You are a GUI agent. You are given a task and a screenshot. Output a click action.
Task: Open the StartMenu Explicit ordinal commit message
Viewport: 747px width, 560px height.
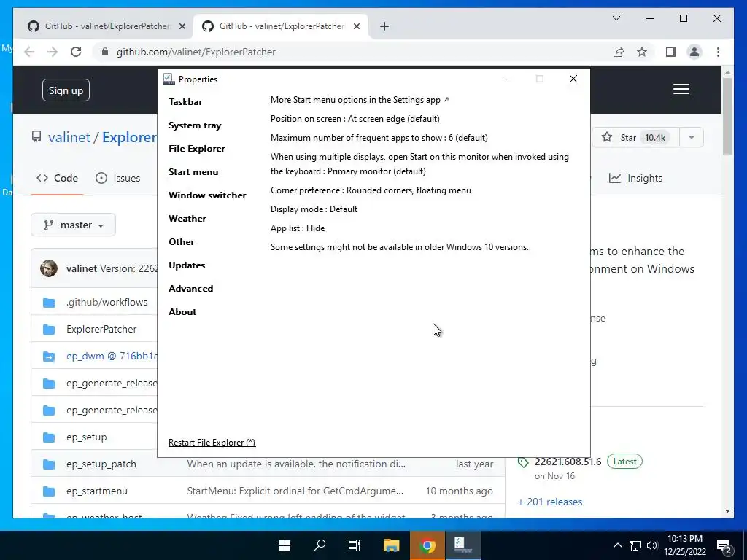(295, 491)
